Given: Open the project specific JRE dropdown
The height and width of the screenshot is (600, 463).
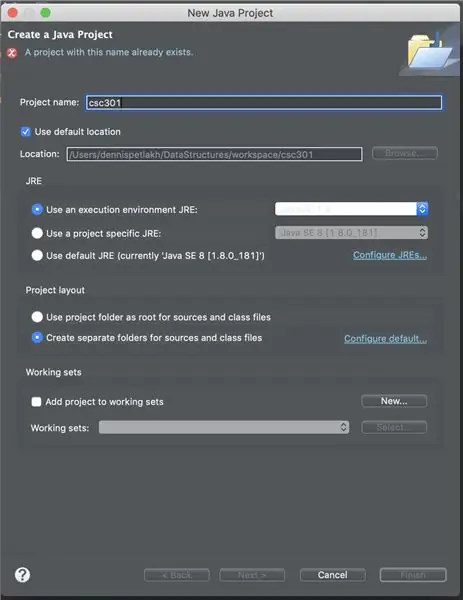Looking at the screenshot, I should point(351,232).
